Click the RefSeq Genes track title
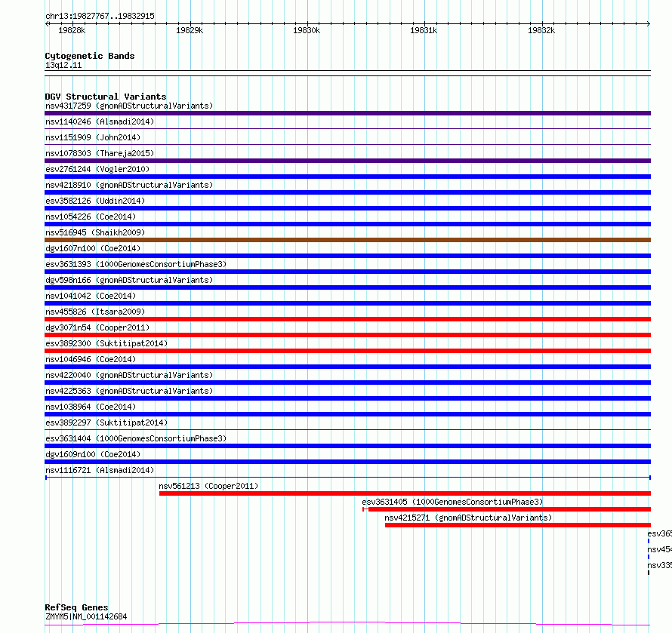Viewport: 672px width, 633px height. (x=76, y=607)
